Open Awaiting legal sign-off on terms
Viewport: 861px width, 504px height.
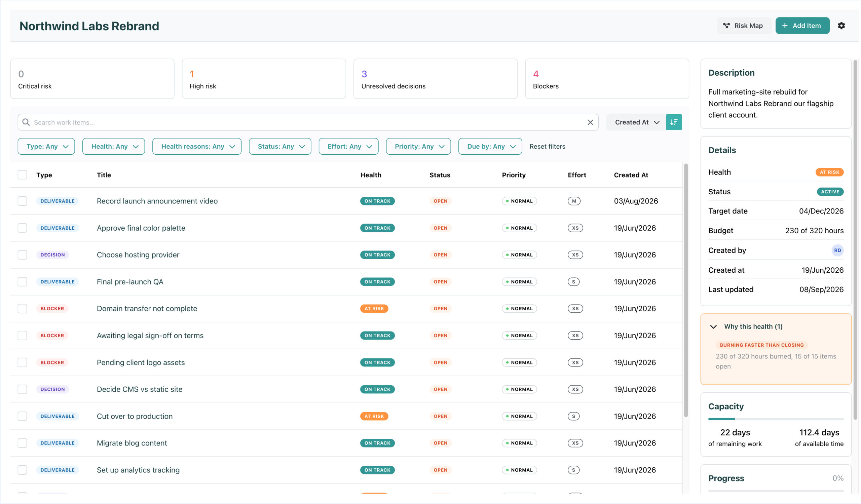150,336
